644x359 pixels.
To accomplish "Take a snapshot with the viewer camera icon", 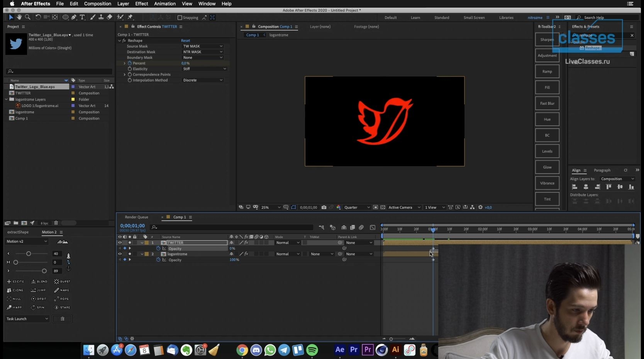I will click(324, 208).
